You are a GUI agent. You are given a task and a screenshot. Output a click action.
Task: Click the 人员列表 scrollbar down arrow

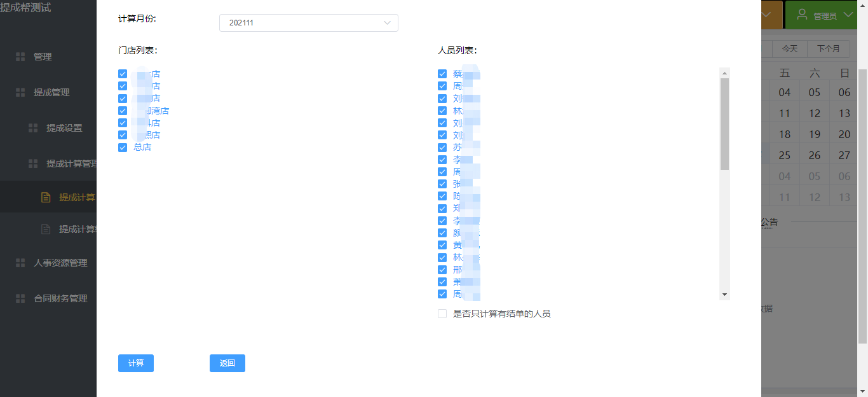(724, 295)
